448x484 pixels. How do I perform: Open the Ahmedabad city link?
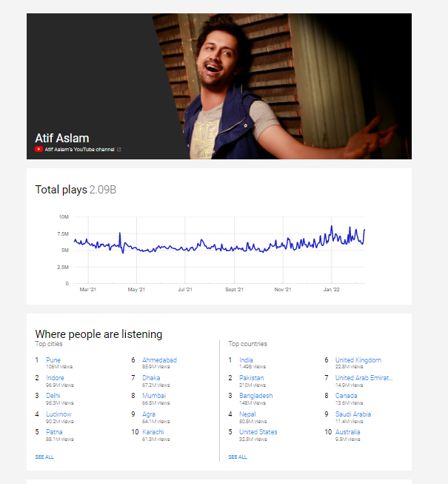pyautogui.click(x=159, y=360)
